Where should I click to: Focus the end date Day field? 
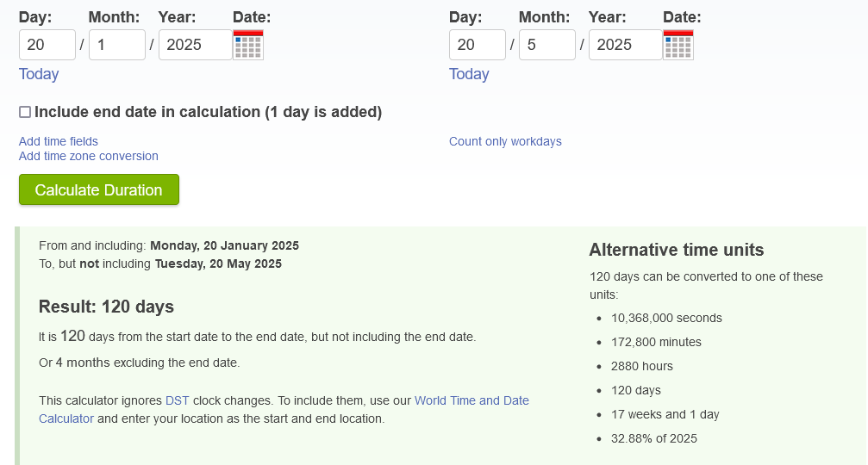(x=478, y=45)
